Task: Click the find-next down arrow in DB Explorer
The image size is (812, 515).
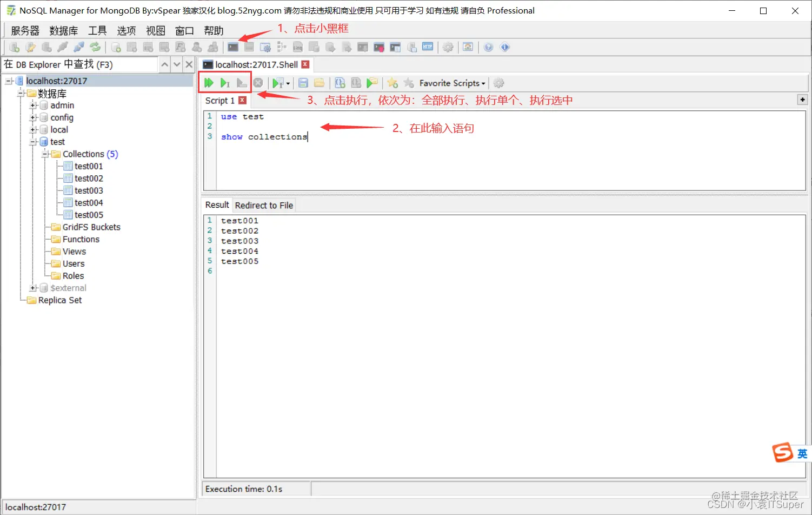Action: coord(177,64)
